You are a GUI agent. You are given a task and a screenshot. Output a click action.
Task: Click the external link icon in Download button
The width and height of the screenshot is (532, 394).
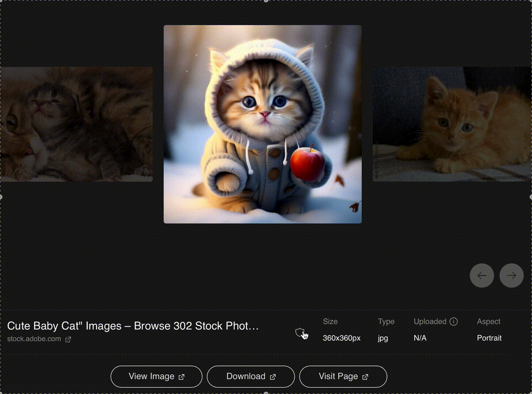coord(273,376)
